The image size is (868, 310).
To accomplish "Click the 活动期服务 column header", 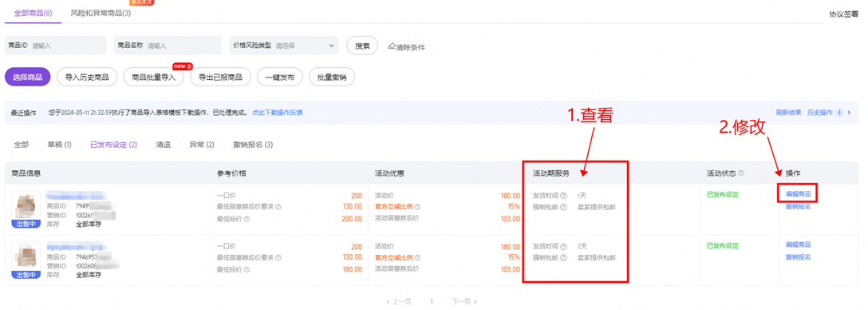I will [551, 173].
